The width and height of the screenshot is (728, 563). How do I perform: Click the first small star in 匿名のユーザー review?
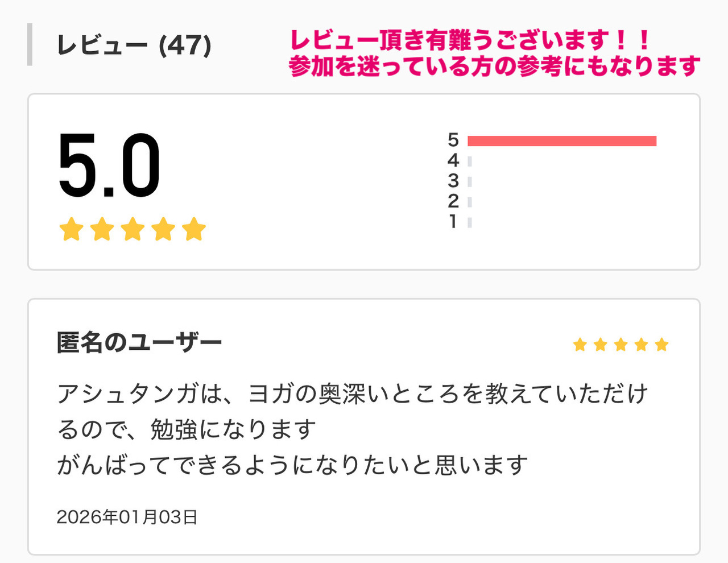580,345
